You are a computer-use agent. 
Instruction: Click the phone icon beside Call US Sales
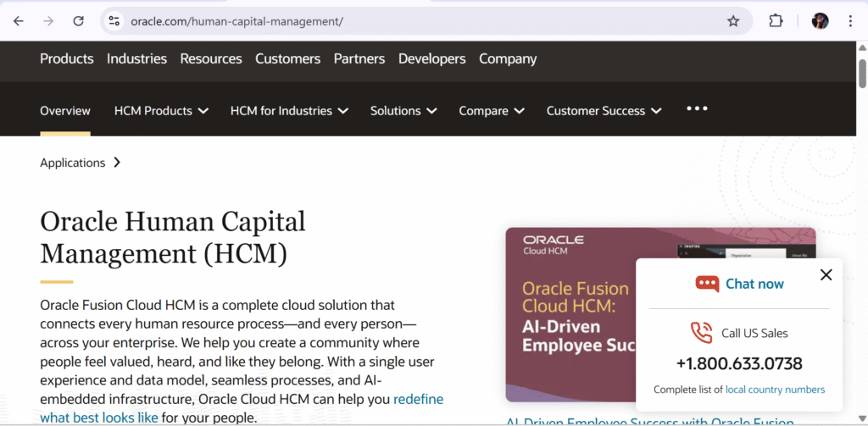[x=701, y=333]
